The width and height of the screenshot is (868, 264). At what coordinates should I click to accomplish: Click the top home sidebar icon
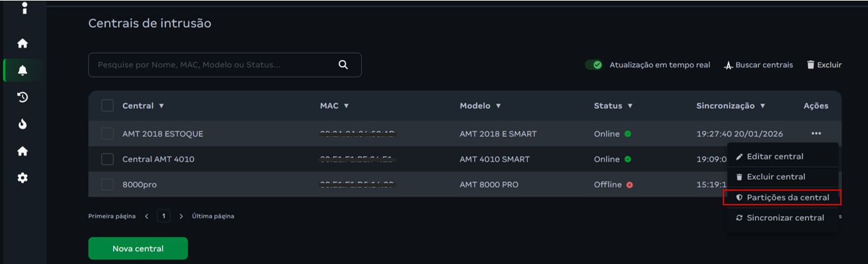[23, 44]
